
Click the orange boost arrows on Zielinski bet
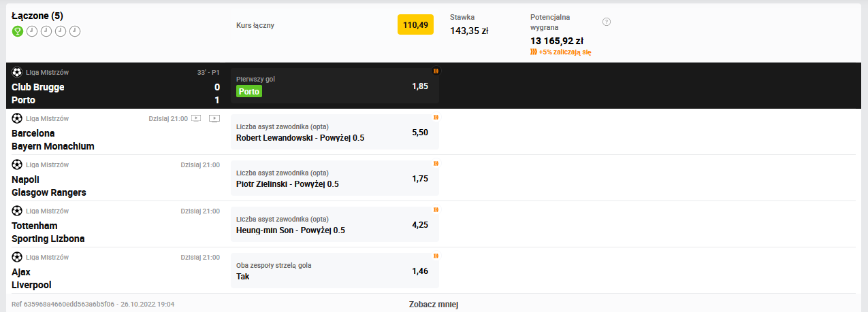436,164
